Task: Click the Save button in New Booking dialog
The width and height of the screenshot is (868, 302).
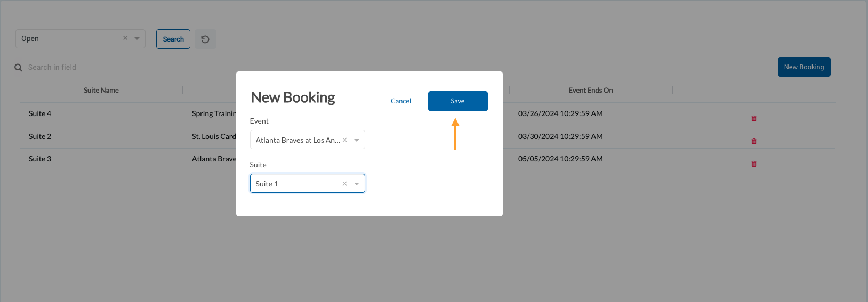Action: click(457, 101)
